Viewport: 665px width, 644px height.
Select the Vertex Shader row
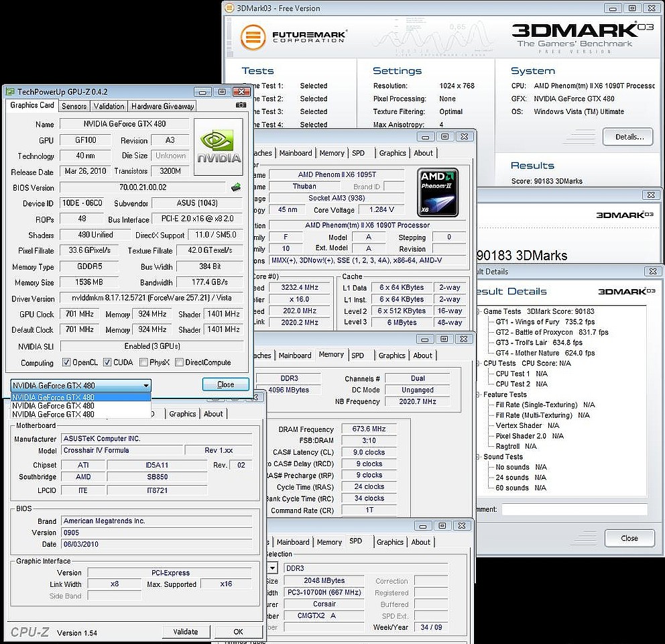point(527,425)
